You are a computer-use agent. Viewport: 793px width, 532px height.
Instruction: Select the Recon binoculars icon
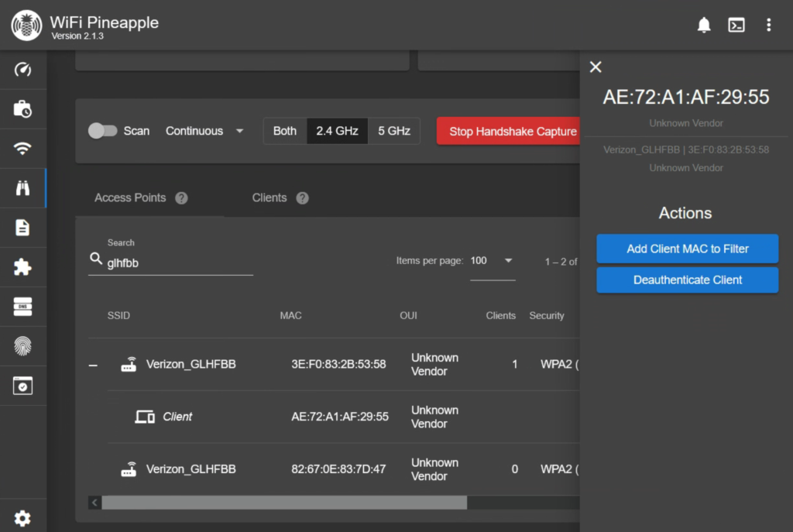pyautogui.click(x=22, y=187)
